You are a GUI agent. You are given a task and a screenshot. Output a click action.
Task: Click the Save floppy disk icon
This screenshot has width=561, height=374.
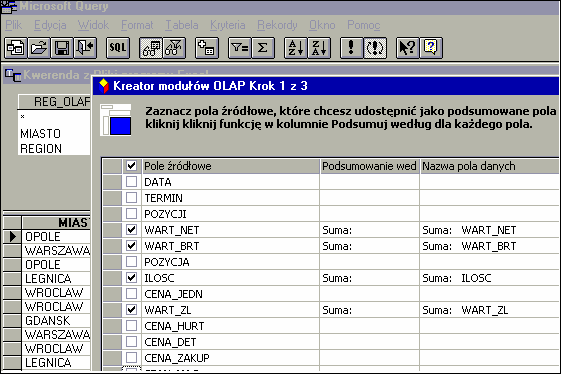pyautogui.click(x=62, y=48)
